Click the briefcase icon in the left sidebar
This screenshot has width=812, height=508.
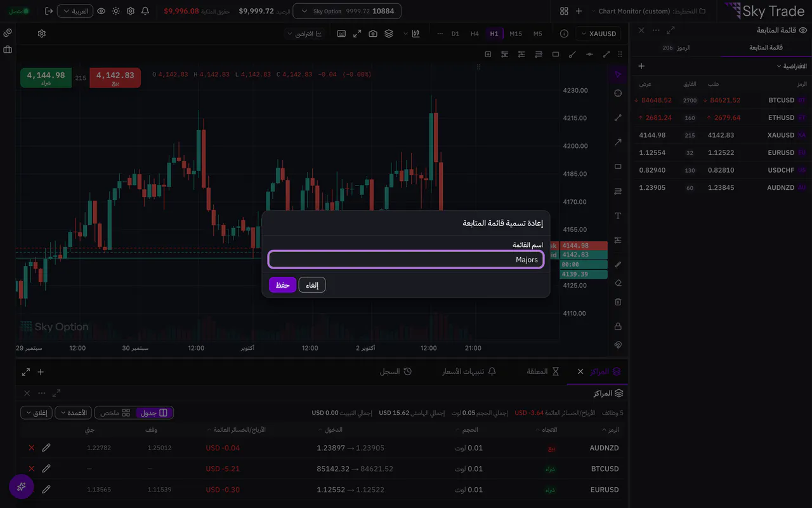pos(8,50)
